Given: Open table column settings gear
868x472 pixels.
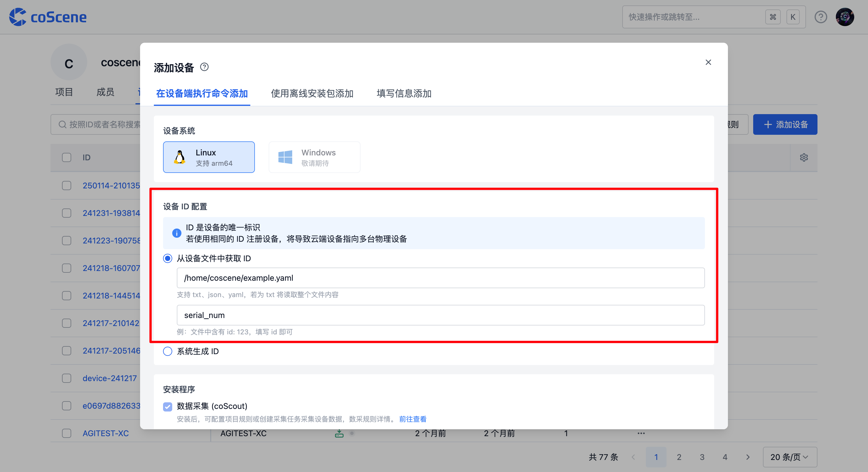Looking at the screenshot, I should 804,157.
